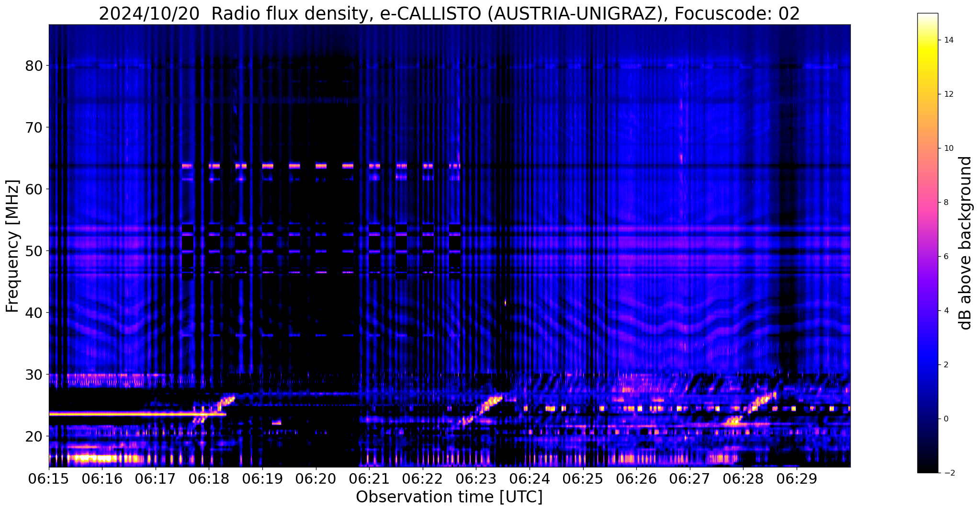Click the 06:24 time tick label
The height and width of the screenshot is (511, 980).
tap(529, 478)
